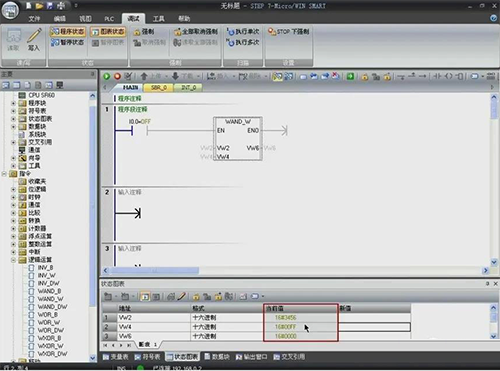500x371 pixels.
Task: Toggle 图表状态 chart status monitoring
Action: tap(108, 32)
